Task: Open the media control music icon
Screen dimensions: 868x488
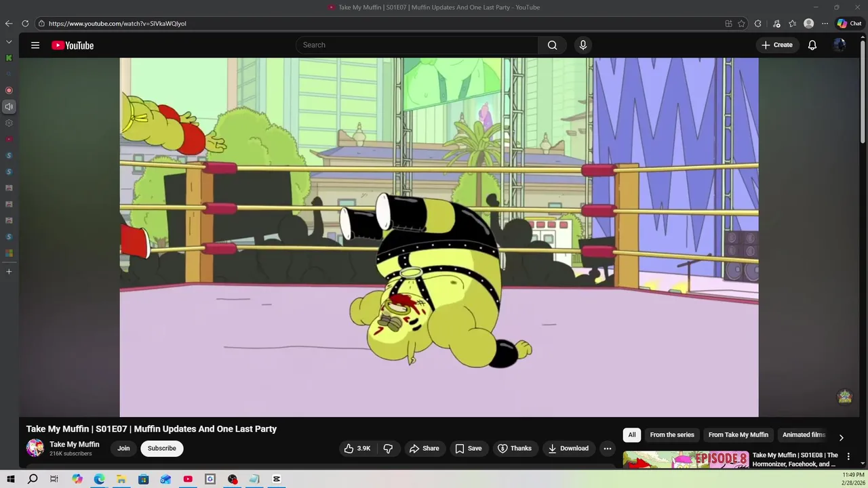Action: click(x=776, y=24)
